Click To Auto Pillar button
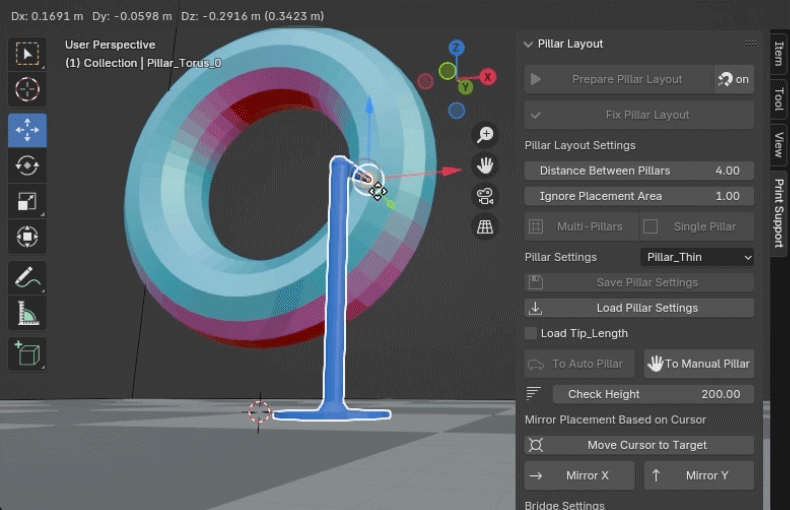 point(579,363)
